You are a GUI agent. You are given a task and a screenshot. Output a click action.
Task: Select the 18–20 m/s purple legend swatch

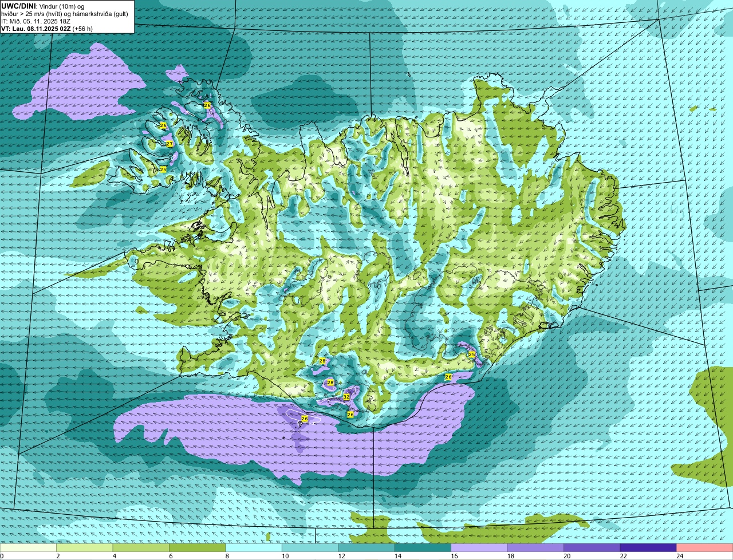[535, 548]
